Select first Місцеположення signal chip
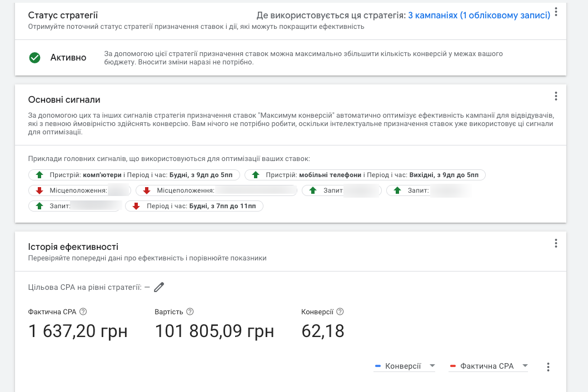The width and height of the screenshot is (588, 392). pos(79,191)
